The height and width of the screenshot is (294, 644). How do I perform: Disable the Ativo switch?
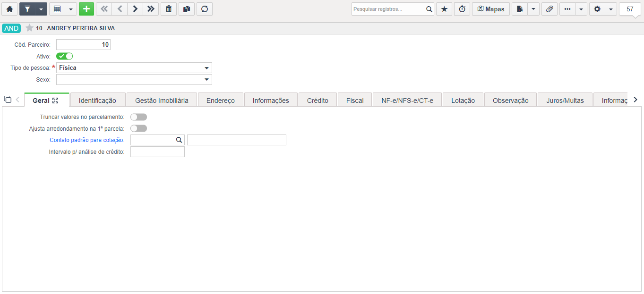click(64, 56)
